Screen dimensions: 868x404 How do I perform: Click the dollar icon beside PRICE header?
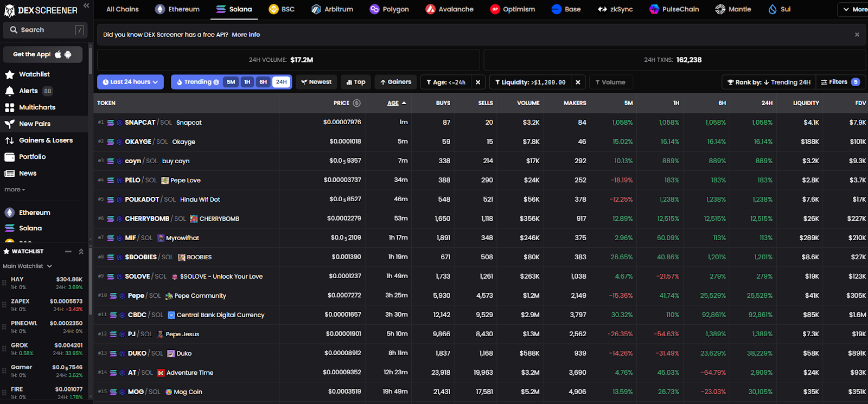tap(356, 103)
